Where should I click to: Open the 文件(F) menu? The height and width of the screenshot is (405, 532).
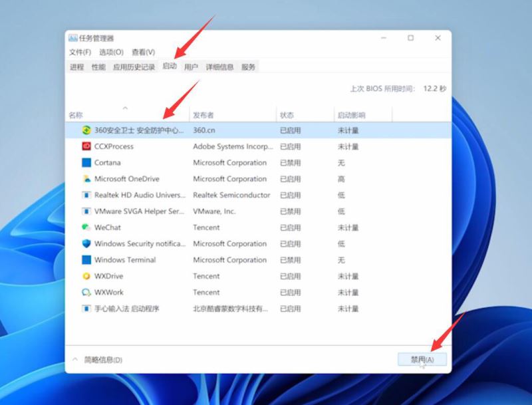click(80, 53)
